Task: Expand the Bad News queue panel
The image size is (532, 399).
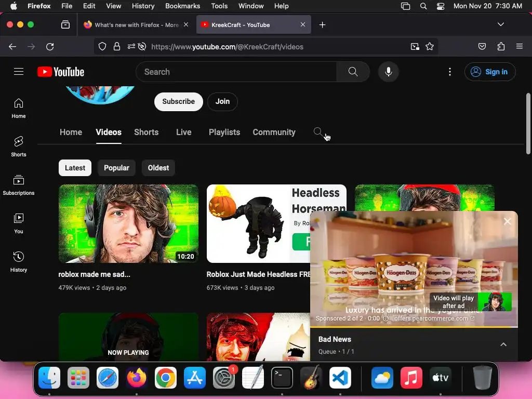Action: click(503, 345)
